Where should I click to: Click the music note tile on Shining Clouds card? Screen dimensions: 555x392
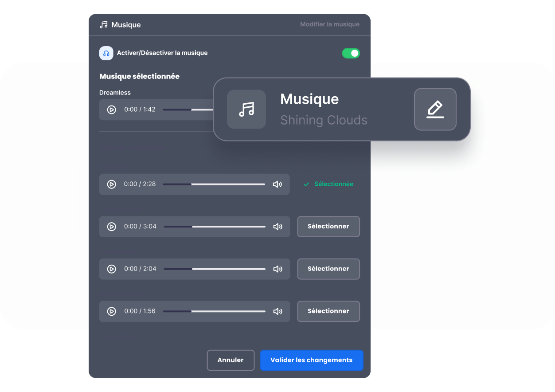[246, 109]
